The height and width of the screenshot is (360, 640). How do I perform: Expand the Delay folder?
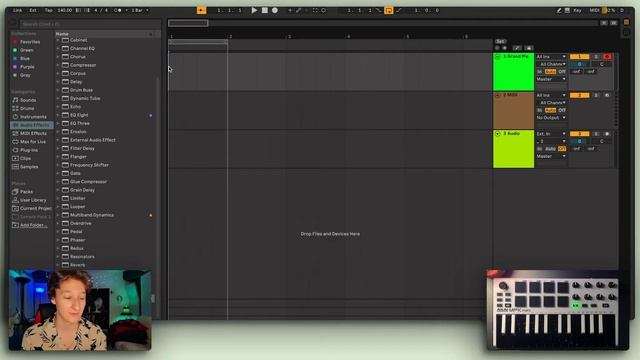pos(58,82)
